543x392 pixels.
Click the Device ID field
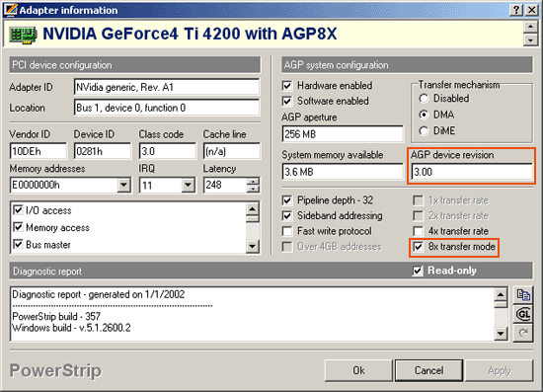pos(103,151)
